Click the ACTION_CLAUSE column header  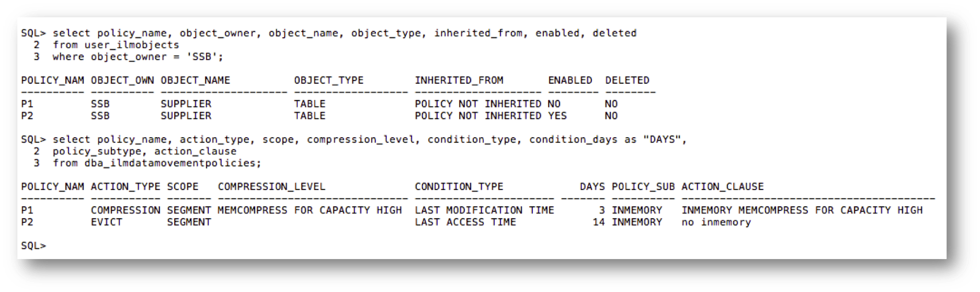tap(722, 186)
